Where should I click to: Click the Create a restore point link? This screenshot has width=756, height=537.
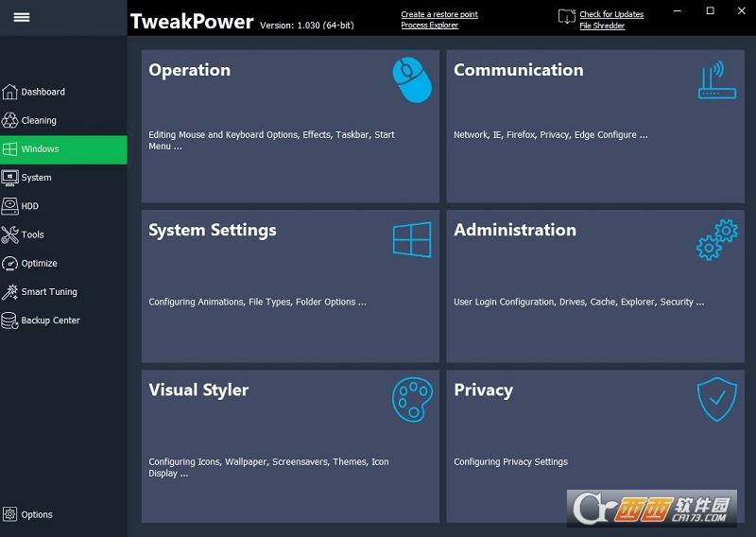(x=439, y=15)
